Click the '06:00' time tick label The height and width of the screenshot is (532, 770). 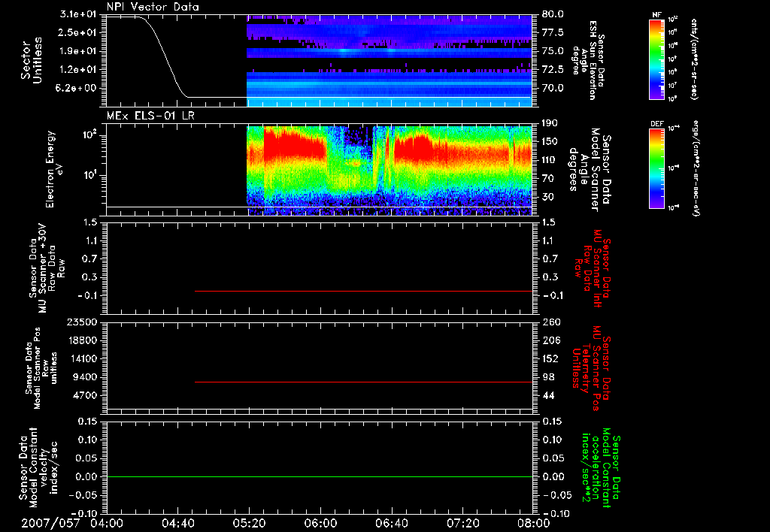pos(320,523)
